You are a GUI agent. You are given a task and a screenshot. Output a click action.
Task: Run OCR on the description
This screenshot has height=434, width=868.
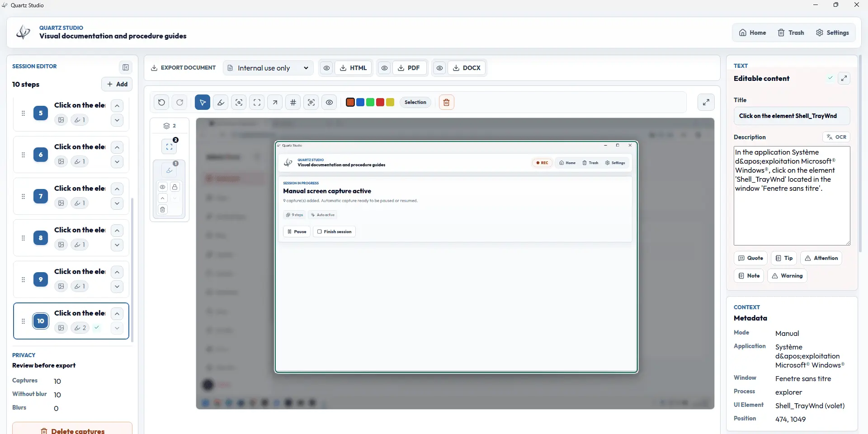point(836,137)
